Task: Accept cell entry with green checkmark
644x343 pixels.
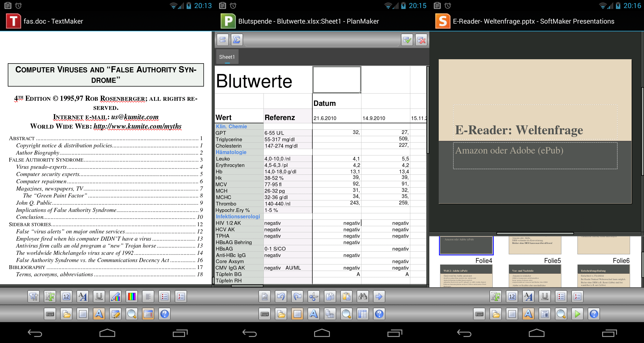Action: click(407, 40)
